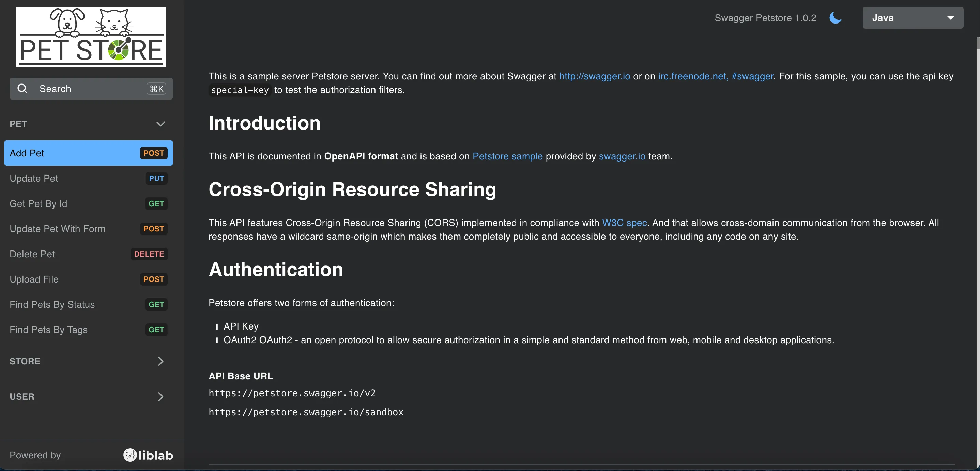This screenshot has width=980, height=471.
Task: Click the search magnifier icon
Action: click(x=22, y=89)
